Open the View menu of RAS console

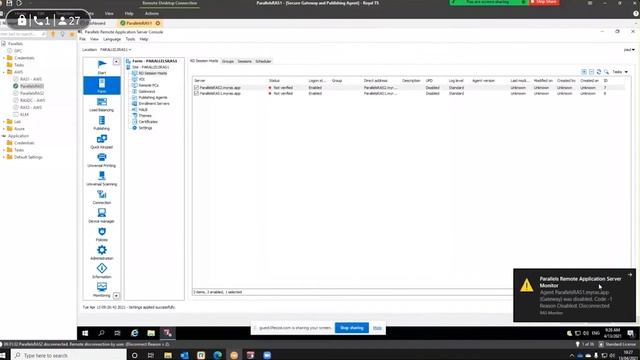(x=94, y=39)
